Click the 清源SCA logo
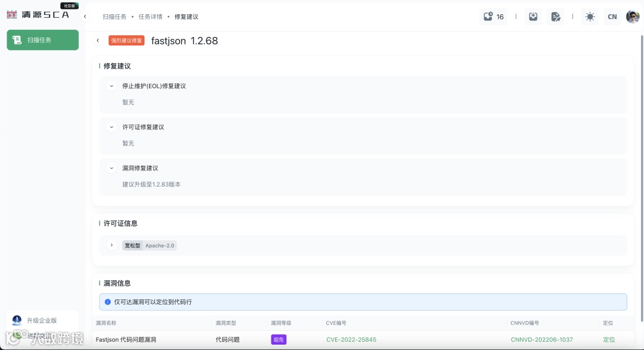This screenshot has width=644, height=350. (x=38, y=15)
